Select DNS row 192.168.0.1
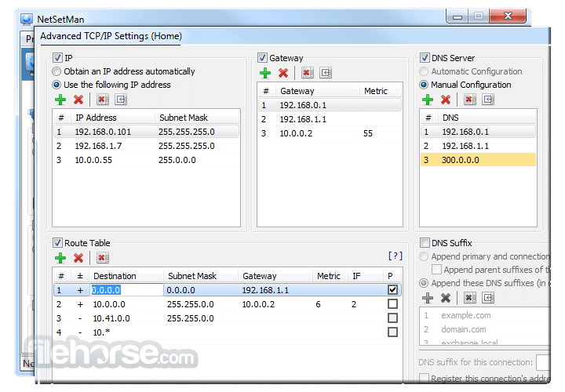The image size is (565, 392). (478, 132)
